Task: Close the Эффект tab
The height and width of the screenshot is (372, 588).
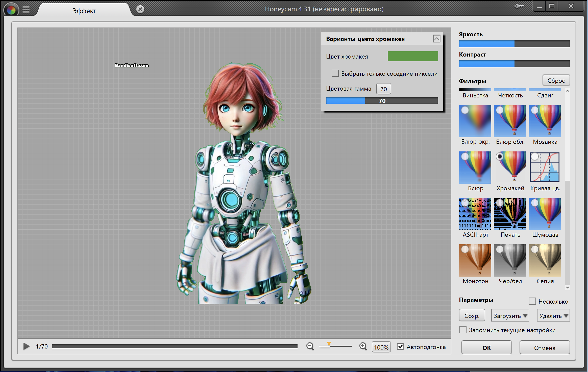Action: click(140, 9)
